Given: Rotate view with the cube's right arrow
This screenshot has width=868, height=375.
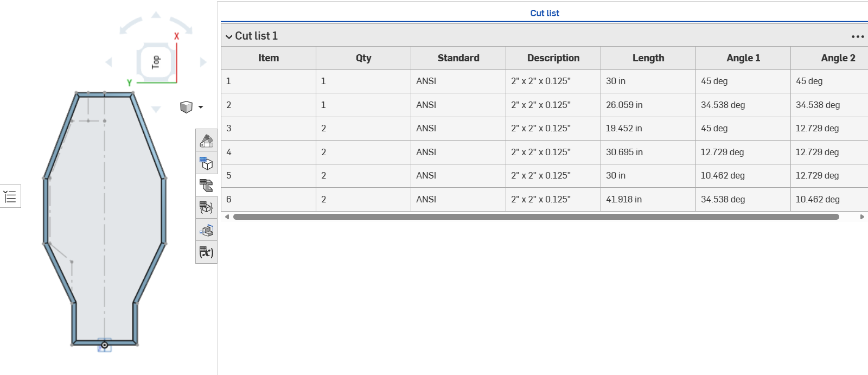Looking at the screenshot, I should 203,62.
